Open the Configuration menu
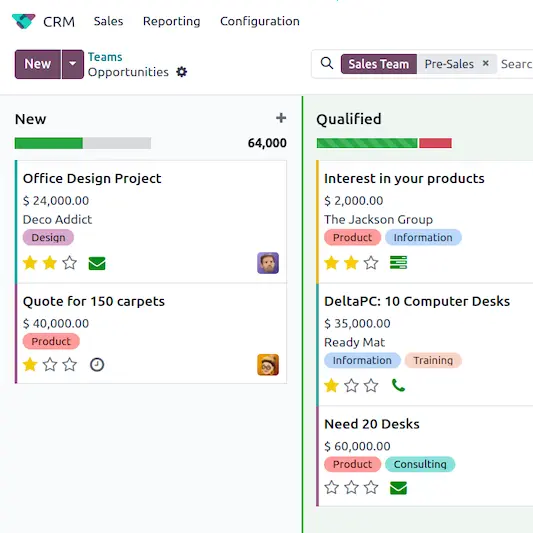This screenshot has height=533, width=533. (x=260, y=21)
